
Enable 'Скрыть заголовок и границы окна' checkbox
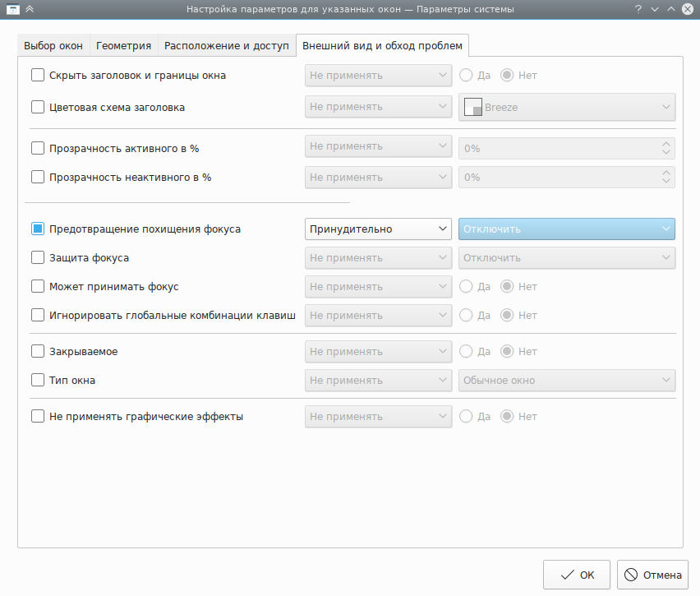38,75
